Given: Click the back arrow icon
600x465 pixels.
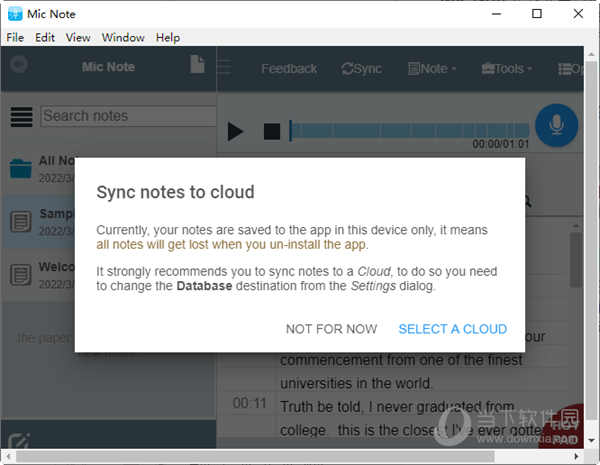Looking at the screenshot, I should click(19, 64).
